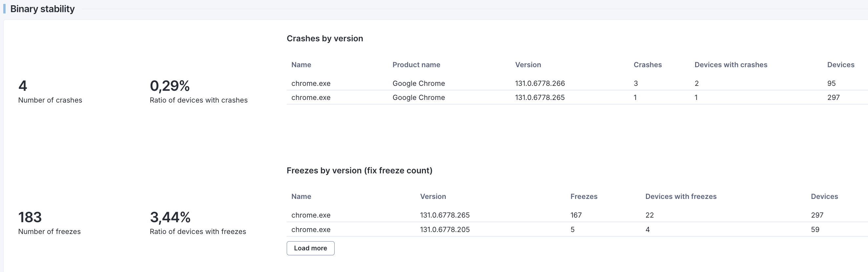Viewport: 868px width, 272px height.
Task: Sort the freezes table by Freezes column
Action: click(584, 196)
